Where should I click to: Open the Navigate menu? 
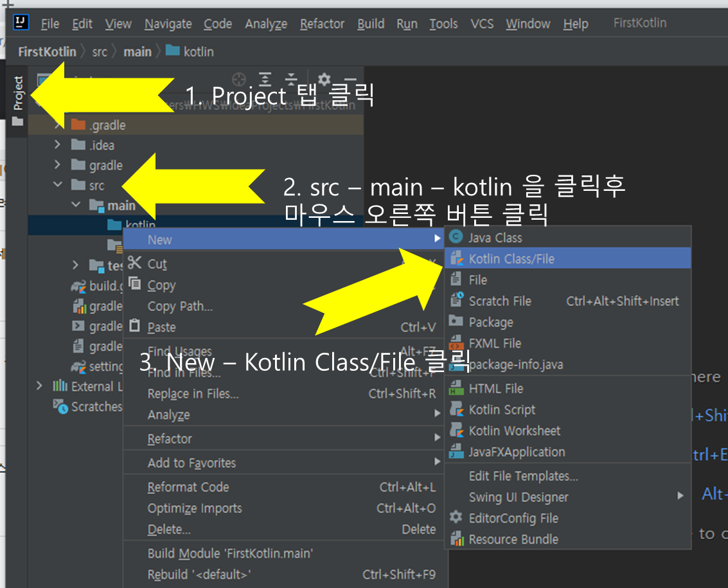coord(168,24)
